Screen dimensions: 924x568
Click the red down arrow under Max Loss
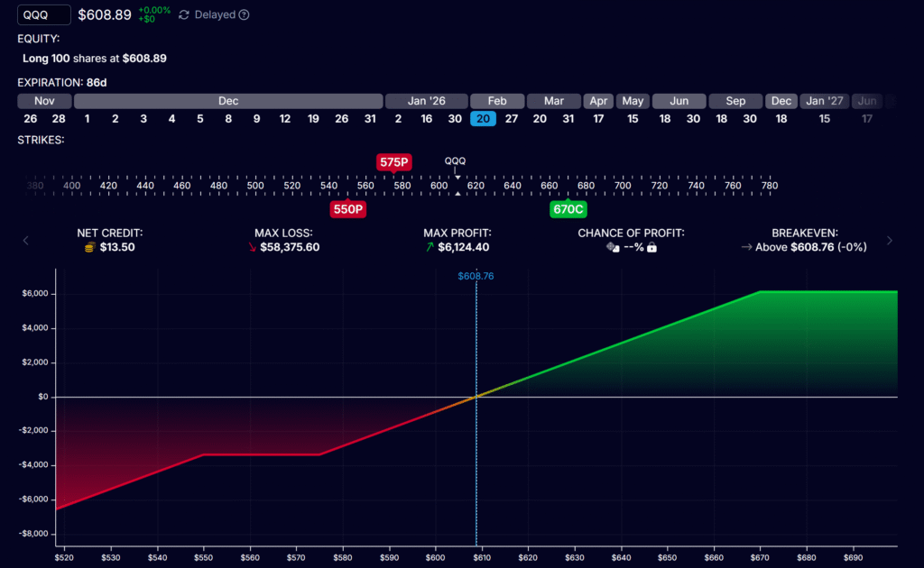pyautogui.click(x=252, y=247)
